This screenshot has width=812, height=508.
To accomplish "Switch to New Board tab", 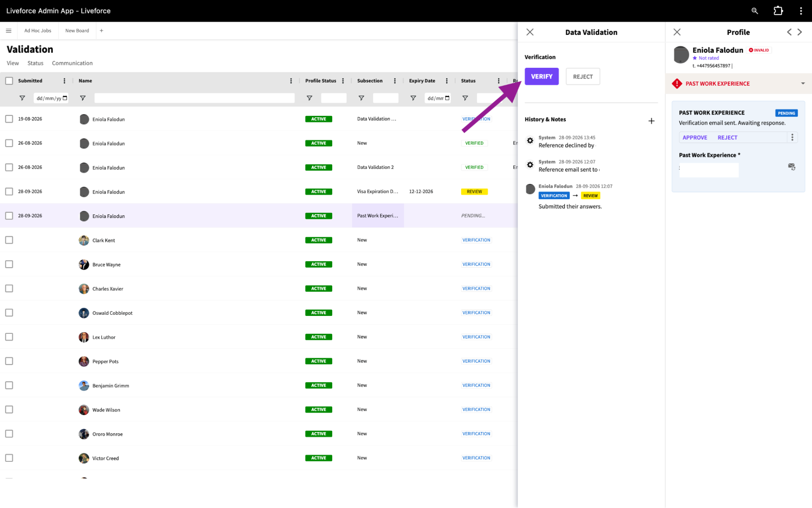I will tap(77, 30).
